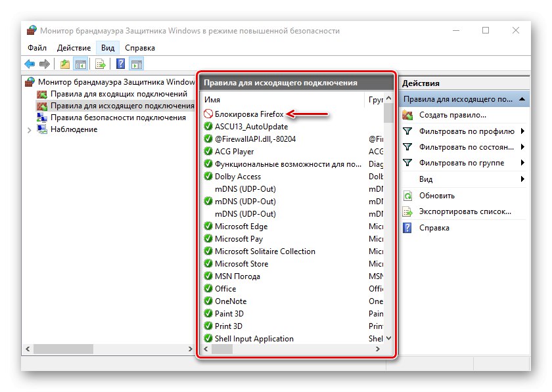Click rules list vertical scrollbar down arrow
The height and width of the screenshot is (392, 552).
point(388,338)
